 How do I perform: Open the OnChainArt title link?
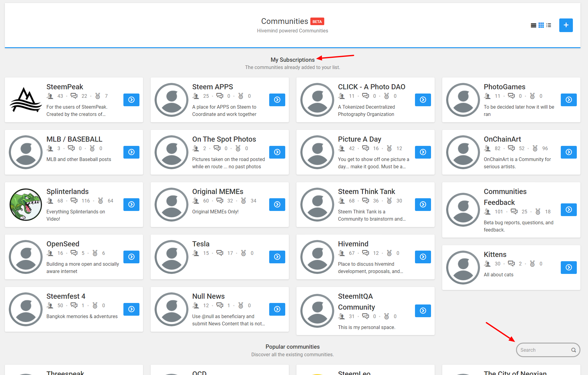pyautogui.click(x=502, y=139)
